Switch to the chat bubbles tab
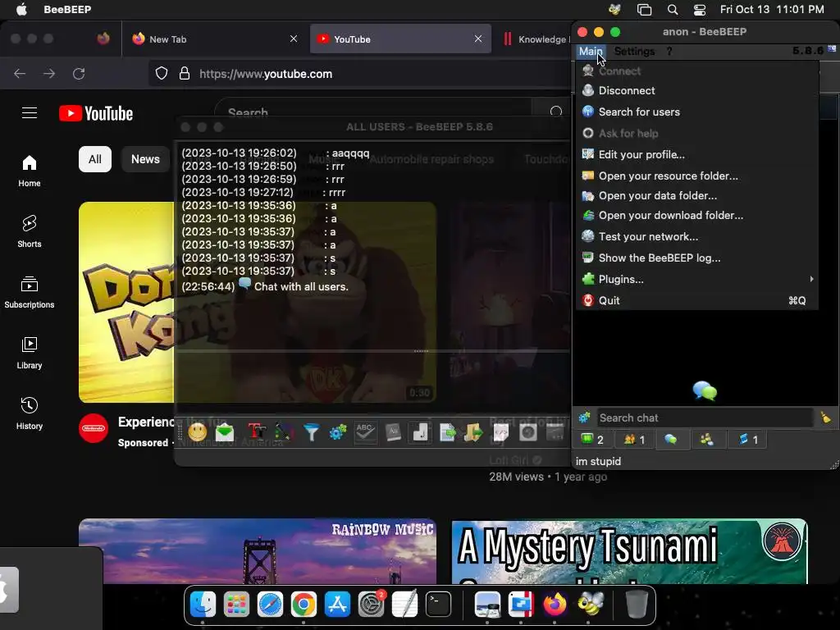 (x=671, y=440)
